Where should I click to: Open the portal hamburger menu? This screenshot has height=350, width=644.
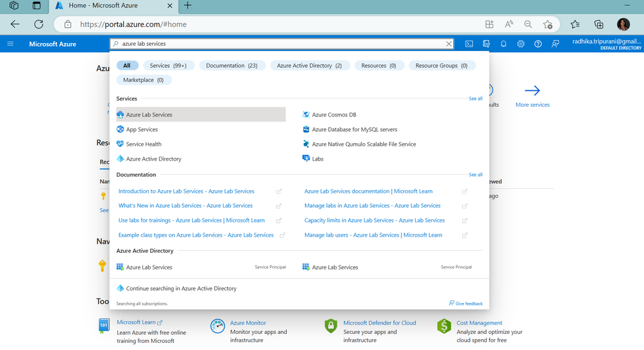click(x=10, y=44)
